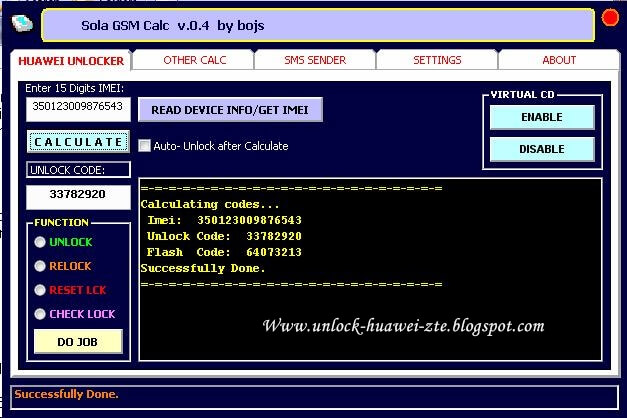Open the SMS SENDER tab
The height and width of the screenshot is (418, 627).
pos(315,60)
